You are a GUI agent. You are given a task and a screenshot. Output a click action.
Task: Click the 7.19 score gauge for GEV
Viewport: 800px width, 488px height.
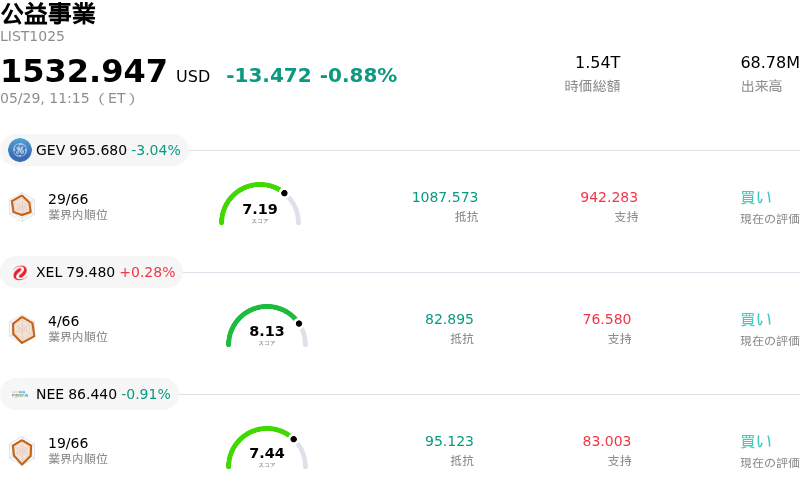tap(260, 204)
